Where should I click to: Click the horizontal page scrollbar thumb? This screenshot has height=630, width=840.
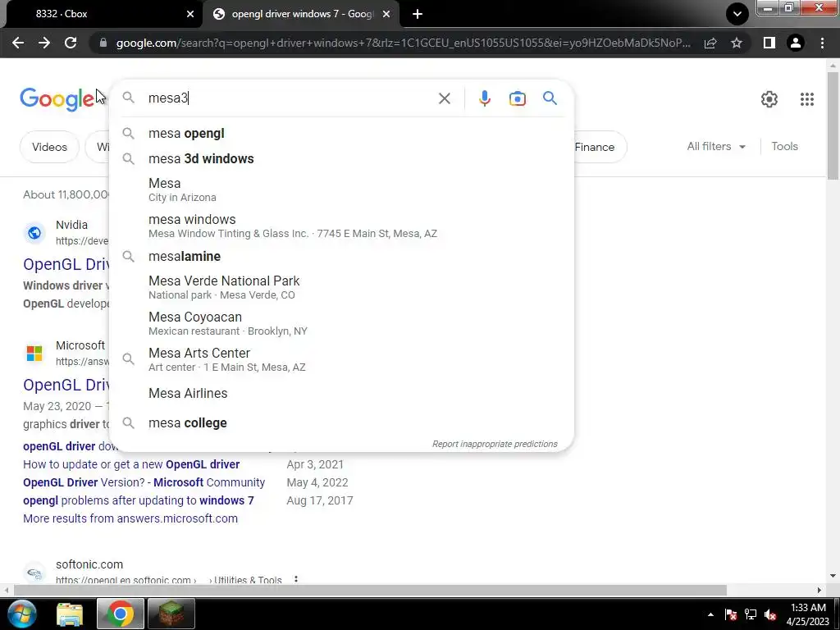[370, 591]
